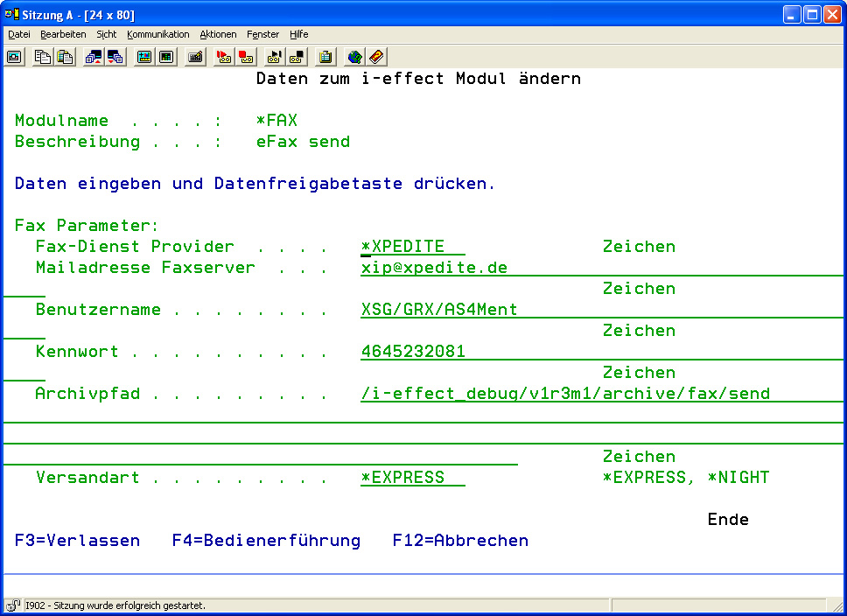This screenshot has width=847, height=616.
Task: Click the Send File to Host icon
Action: pos(94,57)
